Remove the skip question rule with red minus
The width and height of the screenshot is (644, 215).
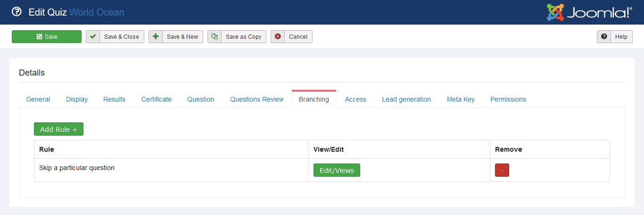[x=502, y=170]
